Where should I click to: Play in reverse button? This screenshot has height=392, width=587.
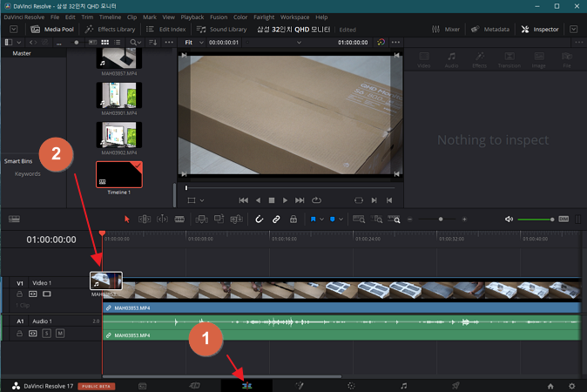tap(259, 200)
